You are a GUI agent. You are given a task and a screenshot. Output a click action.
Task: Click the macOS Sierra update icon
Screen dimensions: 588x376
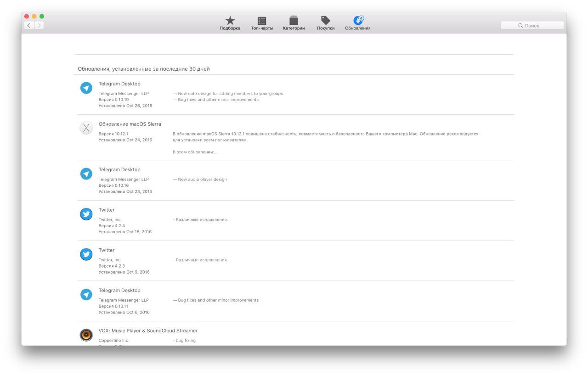coord(86,128)
